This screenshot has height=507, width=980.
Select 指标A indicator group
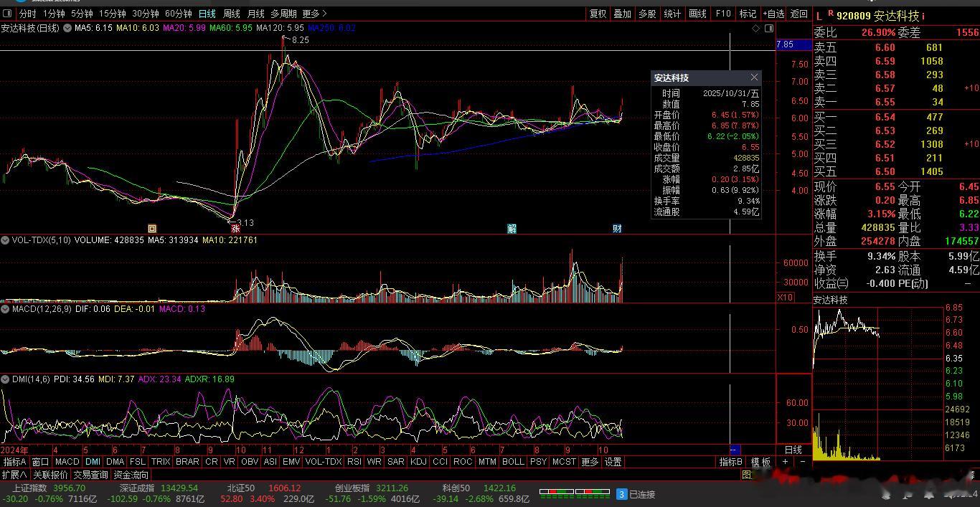(x=15, y=462)
